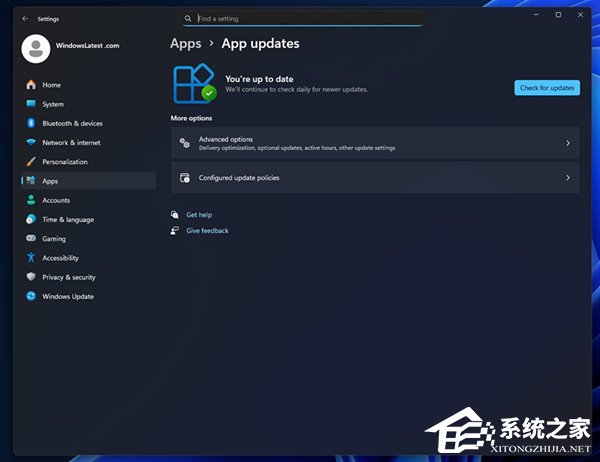This screenshot has height=462, width=600.
Task: Click the More options label
Action: coord(191,118)
